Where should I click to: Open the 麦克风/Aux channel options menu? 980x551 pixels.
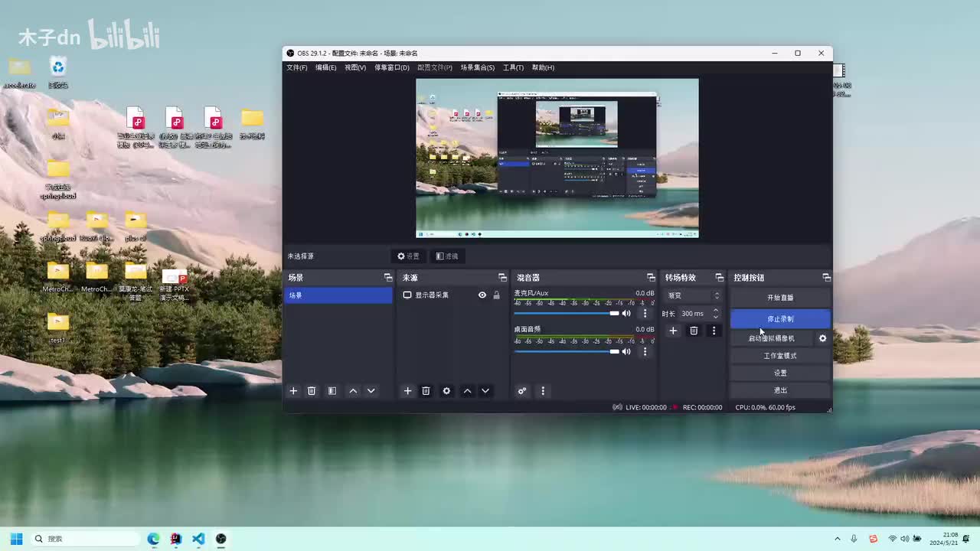[645, 313]
